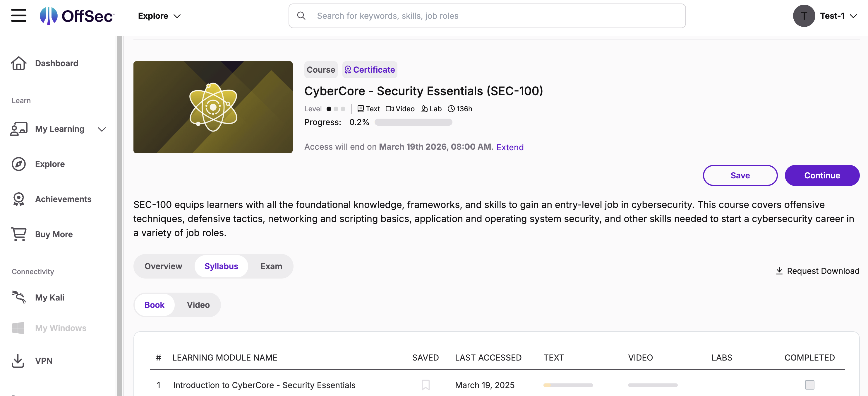Click the My Learning sidebar icon
868x396 pixels.
coord(18,129)
